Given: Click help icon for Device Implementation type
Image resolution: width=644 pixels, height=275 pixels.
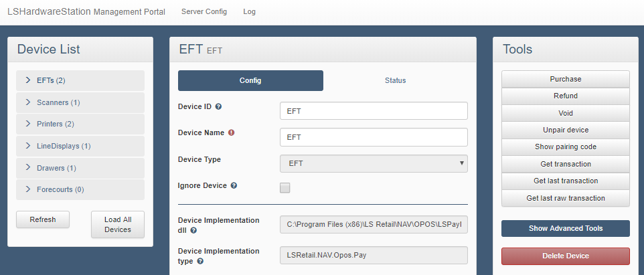Looking at the screenshot, I should pyautogui.click(x=200, y=261).
